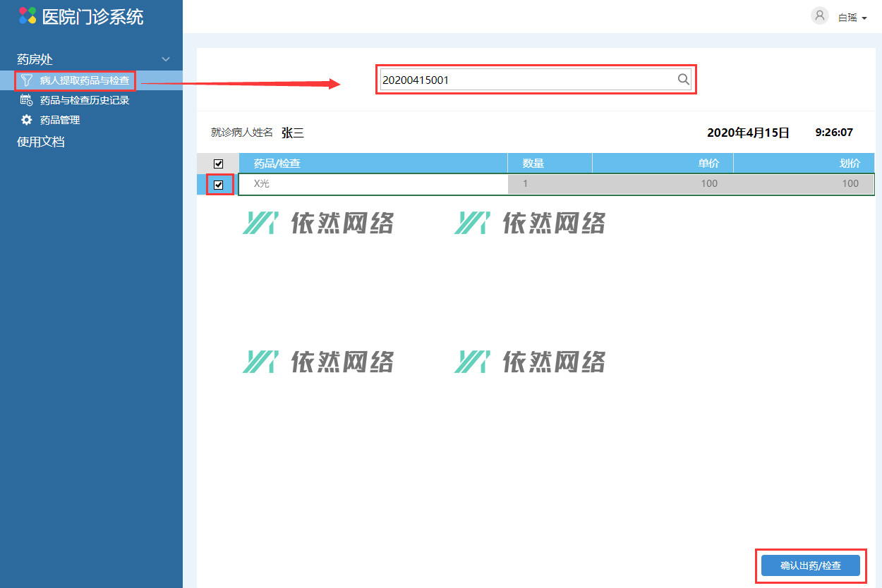
Task: Open 药品管理 menu item
Action: coord(60,120)
